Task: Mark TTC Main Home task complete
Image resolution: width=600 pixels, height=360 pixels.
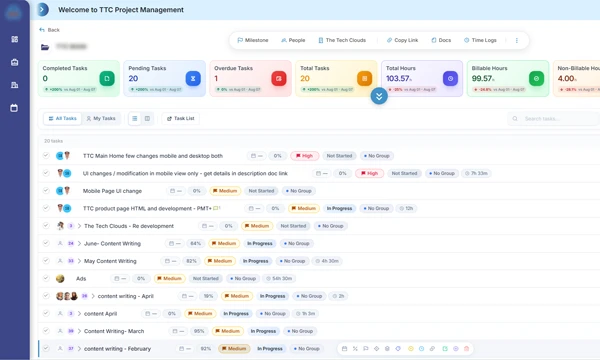Action: [46, 156]
